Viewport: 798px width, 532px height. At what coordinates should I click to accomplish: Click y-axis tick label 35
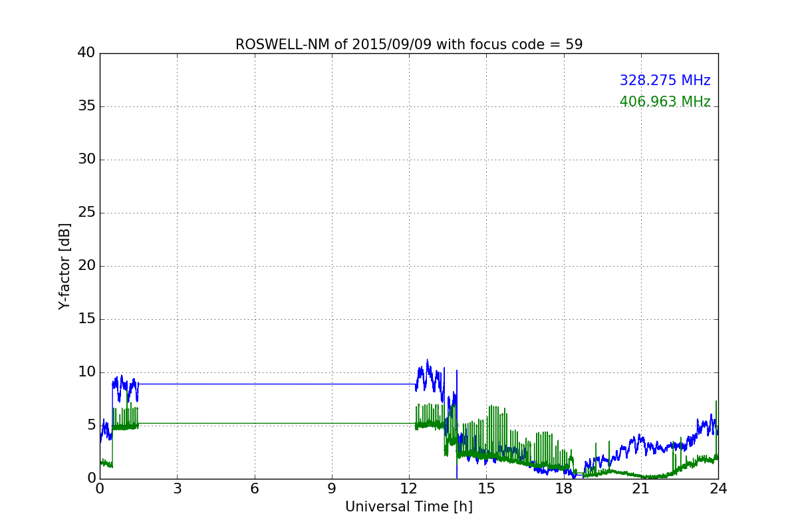click(x=86, y=106)
